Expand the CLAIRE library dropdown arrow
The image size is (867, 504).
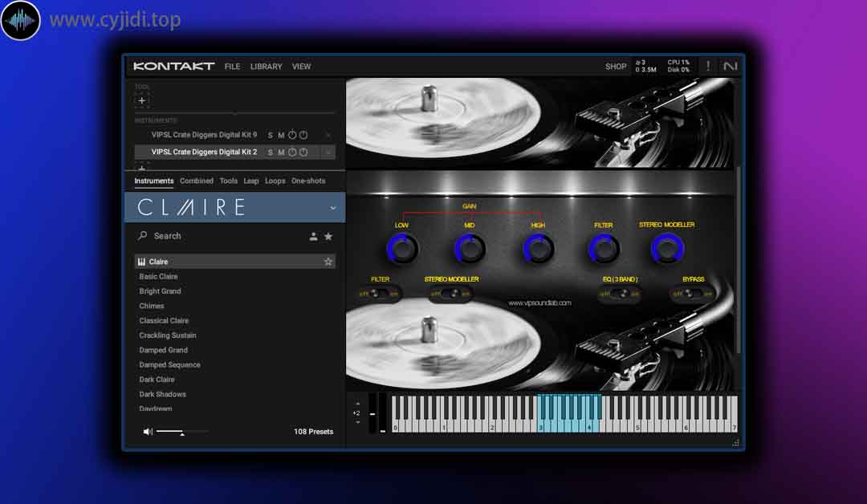(x=333, y=208)
